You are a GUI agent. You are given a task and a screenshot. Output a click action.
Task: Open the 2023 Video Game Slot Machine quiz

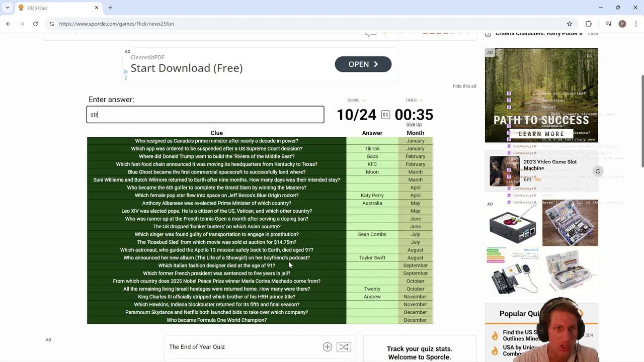(550, 165)
